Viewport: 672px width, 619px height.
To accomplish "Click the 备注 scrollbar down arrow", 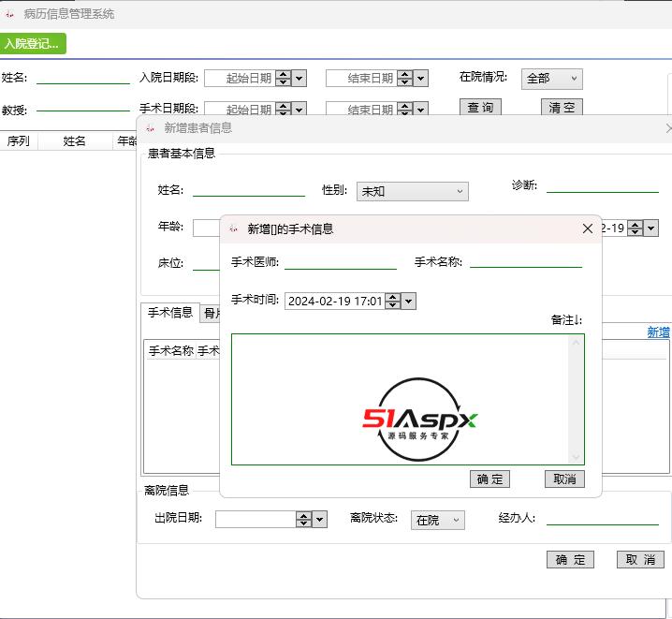I will pyautogui.click(x=576, y=457).
